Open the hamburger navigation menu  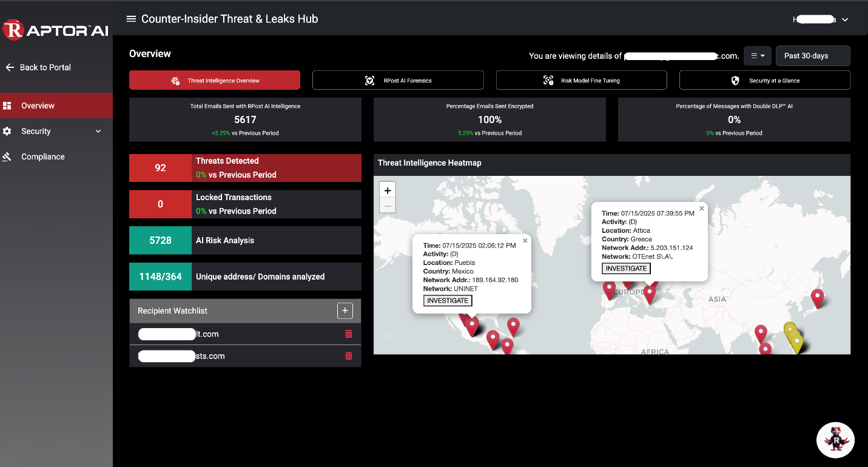click(131, 19)
